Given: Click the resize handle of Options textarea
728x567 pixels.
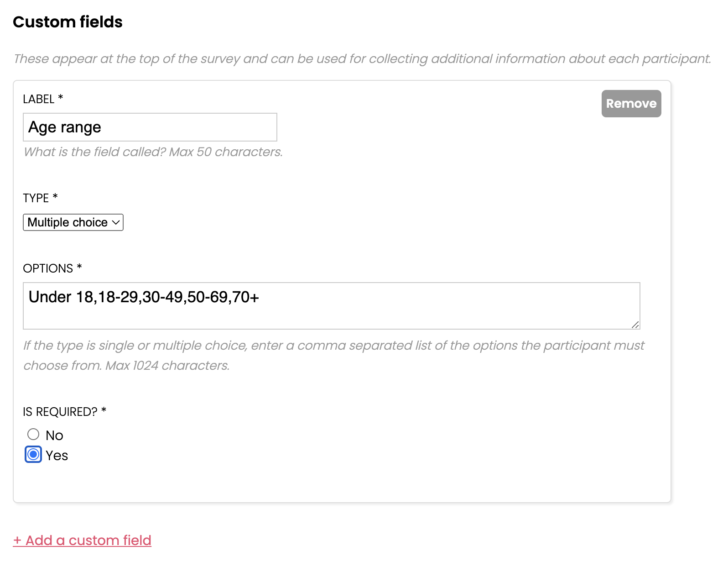Looking at the screenshot, I should tap(635, 325).
